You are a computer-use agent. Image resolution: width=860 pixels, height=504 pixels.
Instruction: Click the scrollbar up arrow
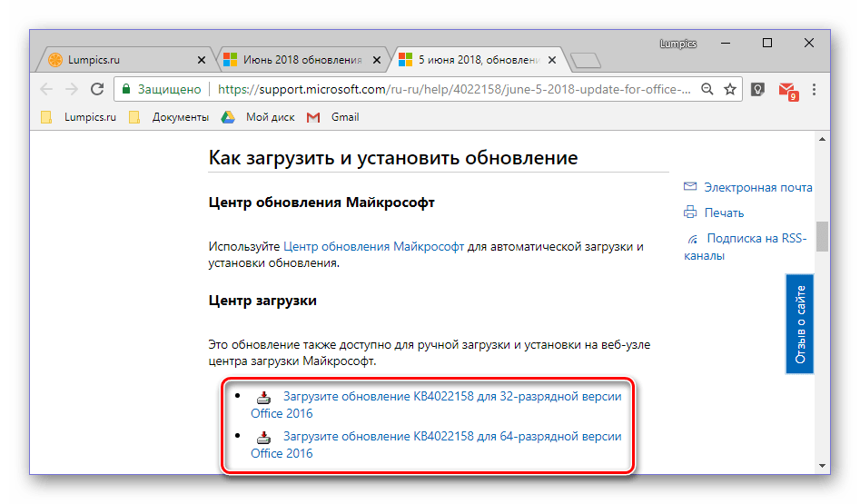tap(822, 139)
